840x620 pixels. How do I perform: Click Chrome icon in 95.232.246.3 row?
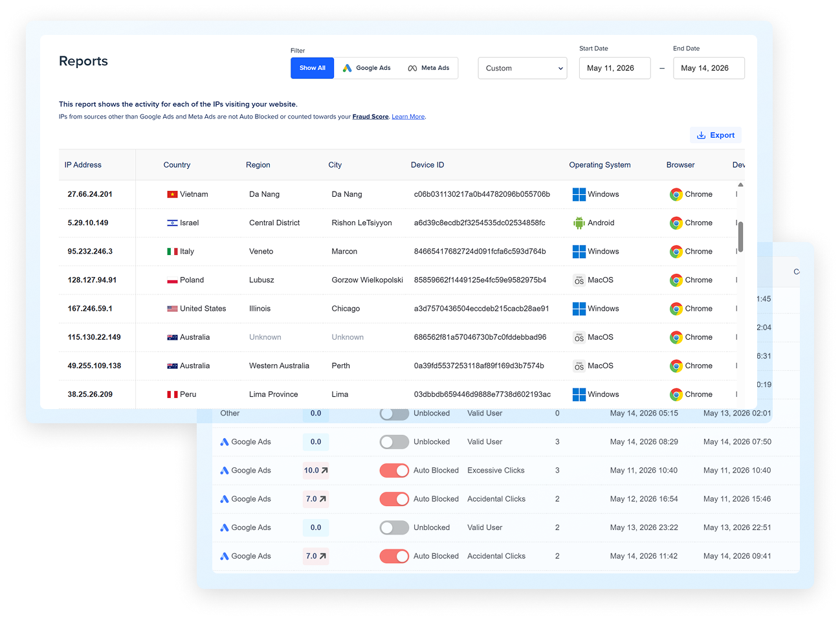[676, 252]
